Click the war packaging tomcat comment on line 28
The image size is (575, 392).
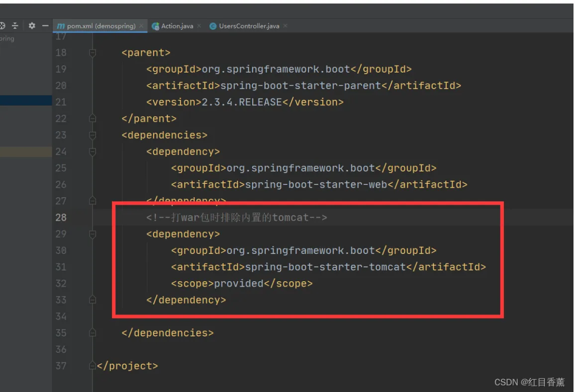click(x=237, y=218)
